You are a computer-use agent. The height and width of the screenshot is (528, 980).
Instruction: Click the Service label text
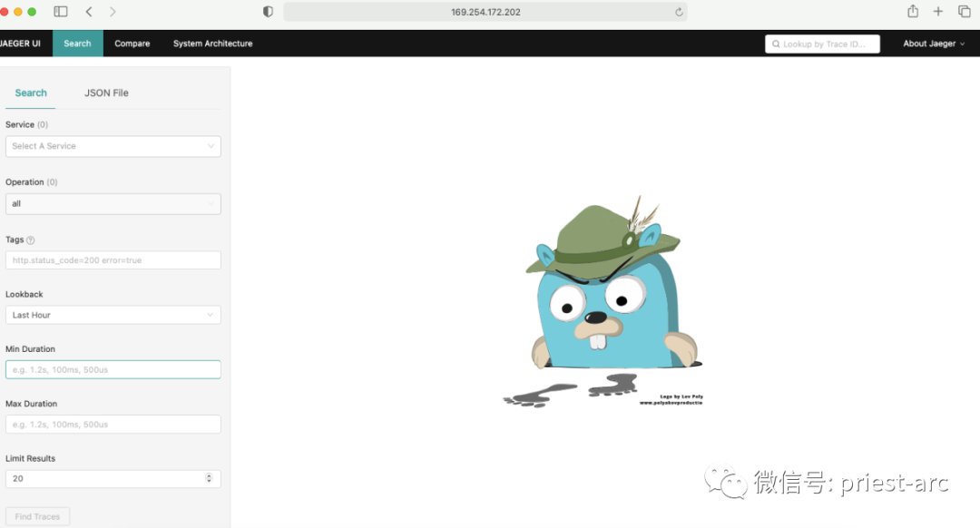(x=19, y=124)
